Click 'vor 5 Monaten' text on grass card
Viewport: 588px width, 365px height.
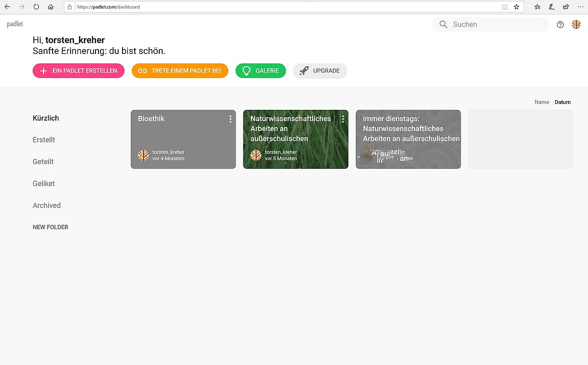(281, 158)
